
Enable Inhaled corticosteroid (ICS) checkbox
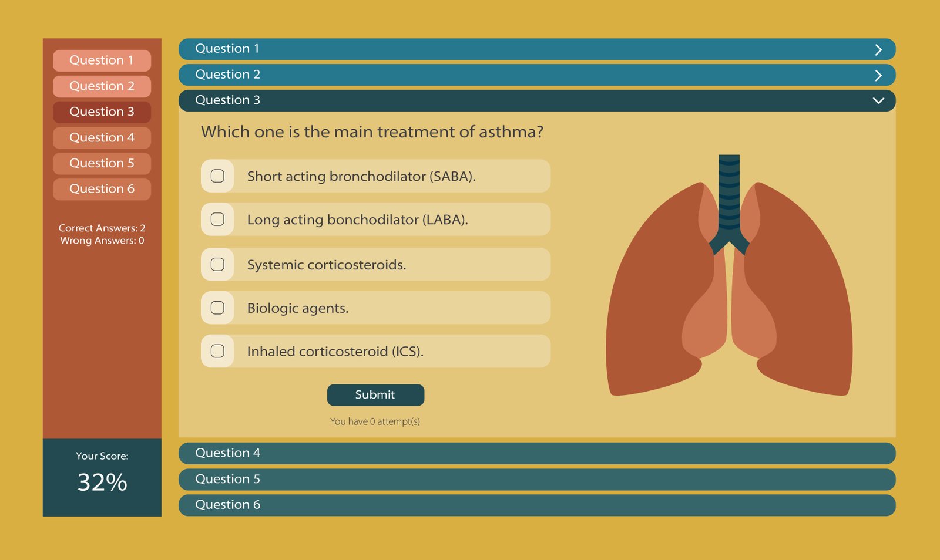point(217,352)
